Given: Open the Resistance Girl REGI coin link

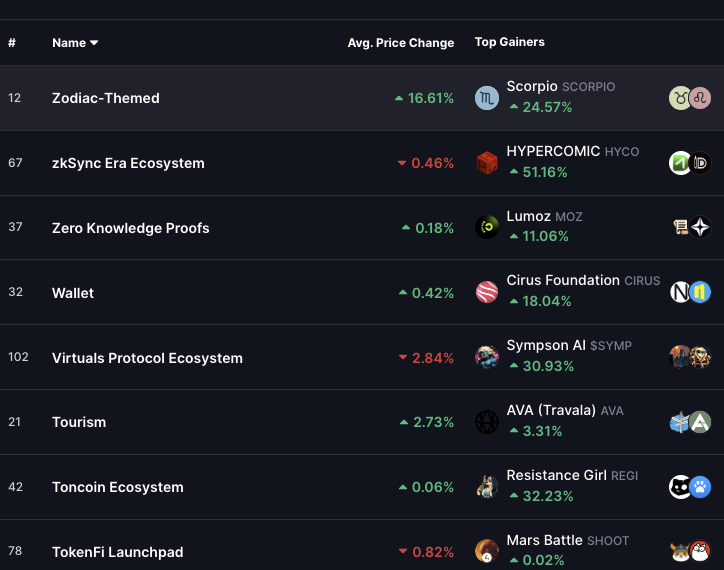Looking at the screenshot, I should (x=572, y=475).
